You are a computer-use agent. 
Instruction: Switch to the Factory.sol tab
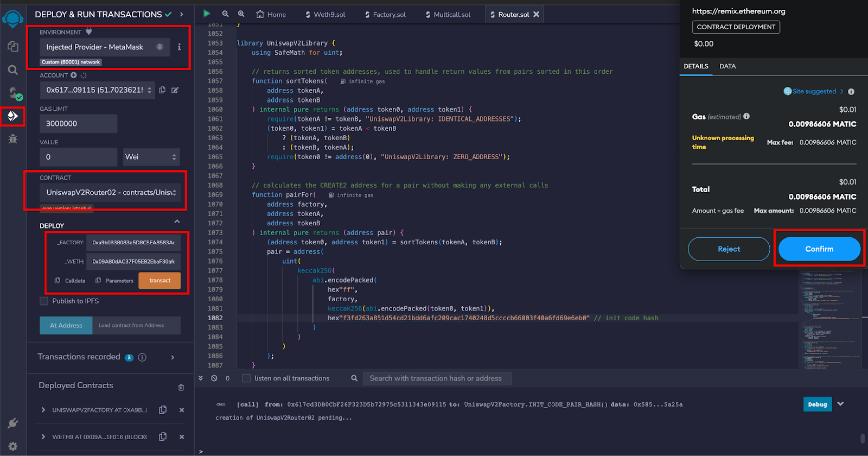[x=385, y=15]
